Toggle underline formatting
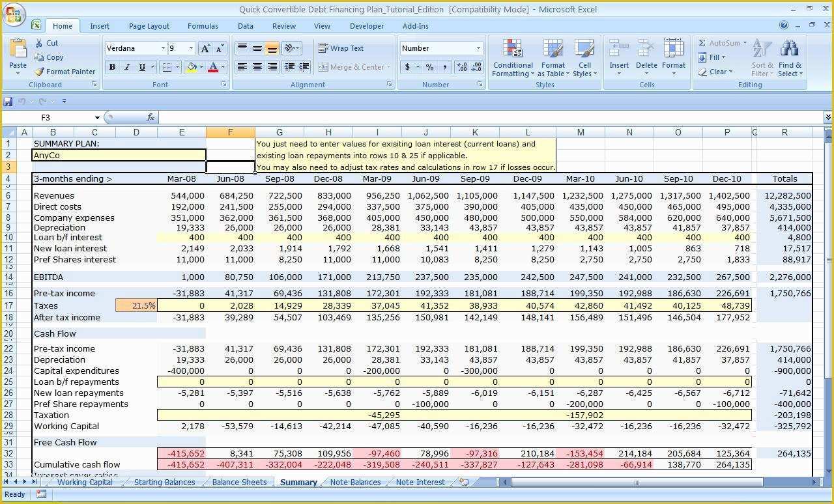 pyautogui.click(x=141, y=67)
